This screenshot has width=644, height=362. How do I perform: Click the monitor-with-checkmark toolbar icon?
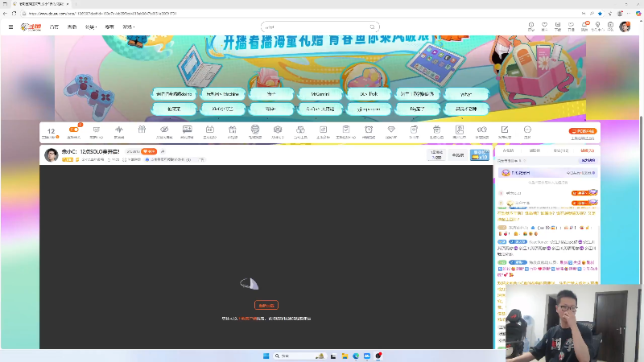tap(97, 130)
